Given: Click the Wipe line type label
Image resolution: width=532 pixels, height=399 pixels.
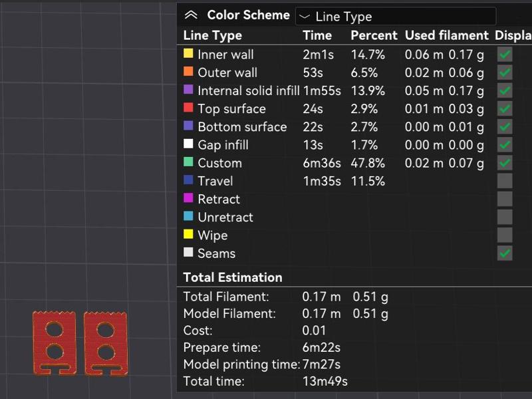Looking at the screenshot, I should click(x=213, y=235).
